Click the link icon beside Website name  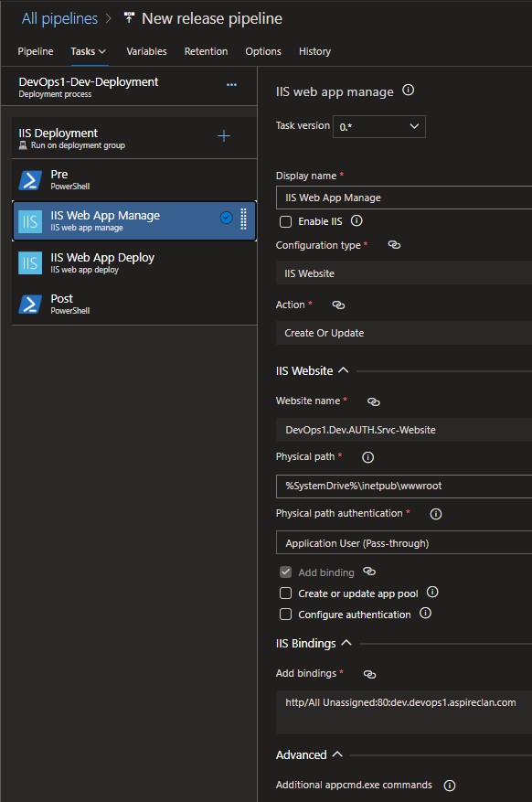point(374,401)
